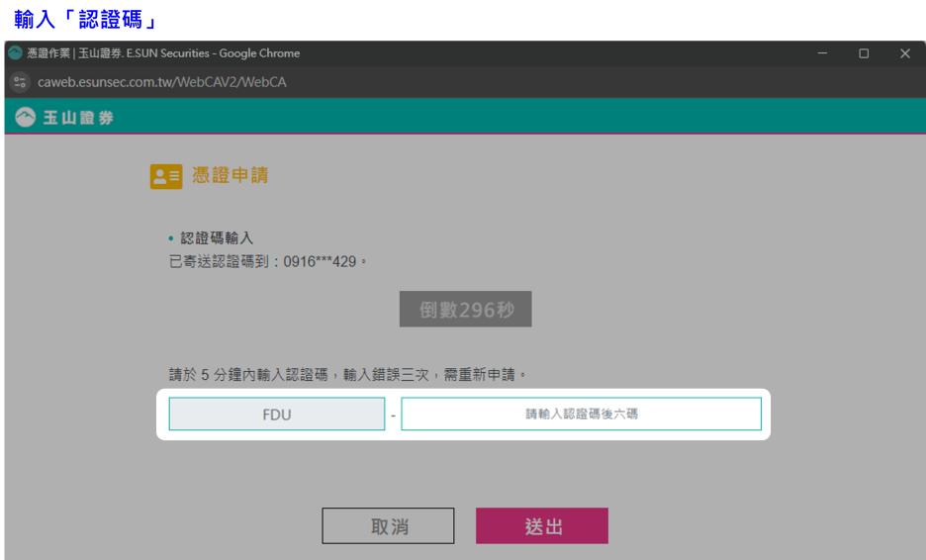The image size is (926, 560).
Task: Click the FDU verification prefix field
Action: point(277,415)
